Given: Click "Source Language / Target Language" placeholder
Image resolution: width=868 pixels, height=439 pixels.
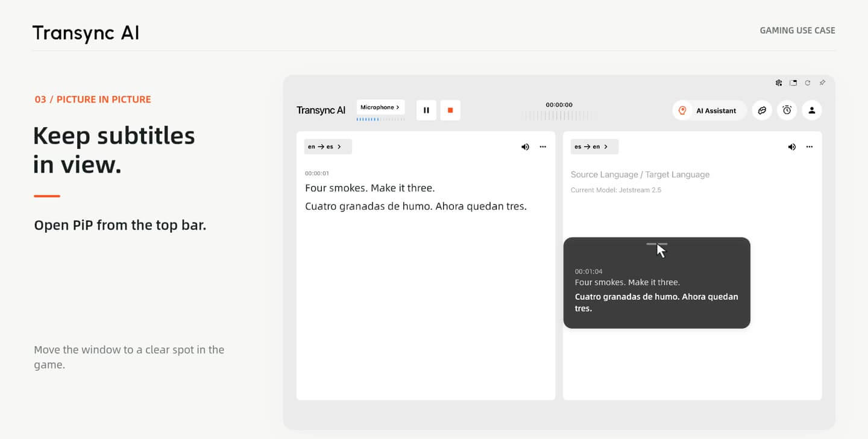Looking at the screenshot, I should pyautogui.click(x=640, y=174).
